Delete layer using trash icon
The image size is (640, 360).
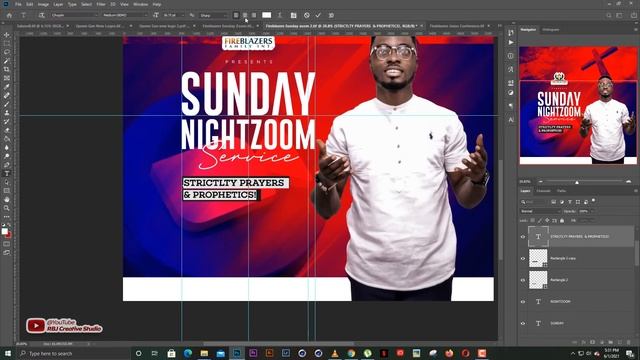click(629, 342)
